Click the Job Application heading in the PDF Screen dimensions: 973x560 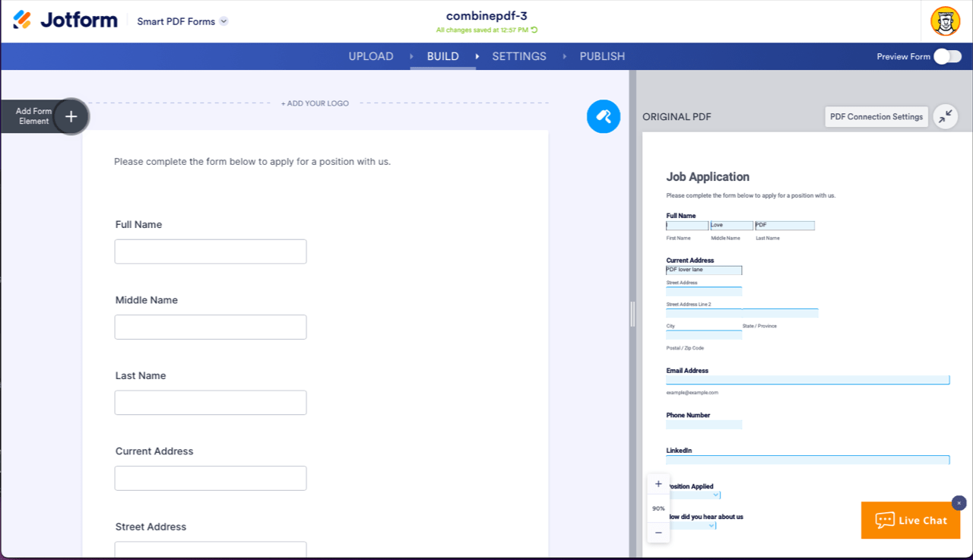click(x=708, y=177)
